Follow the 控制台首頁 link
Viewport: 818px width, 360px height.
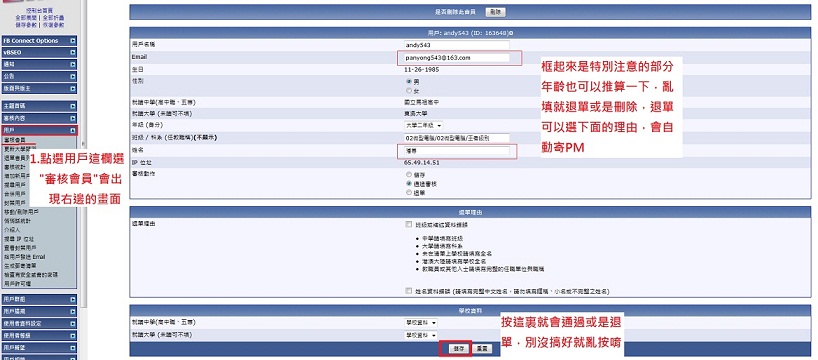coord(40,10)
